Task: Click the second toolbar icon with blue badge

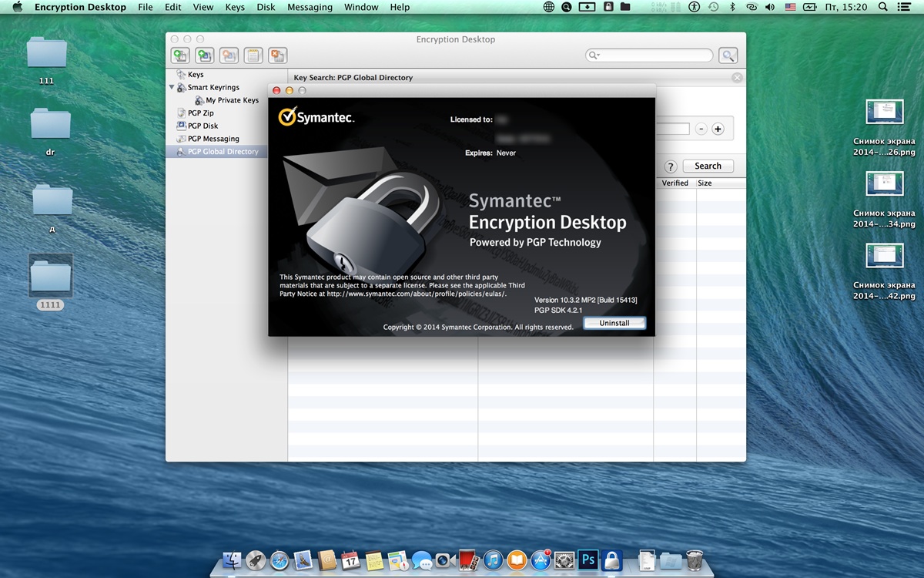Action: [x=204, y=55]
